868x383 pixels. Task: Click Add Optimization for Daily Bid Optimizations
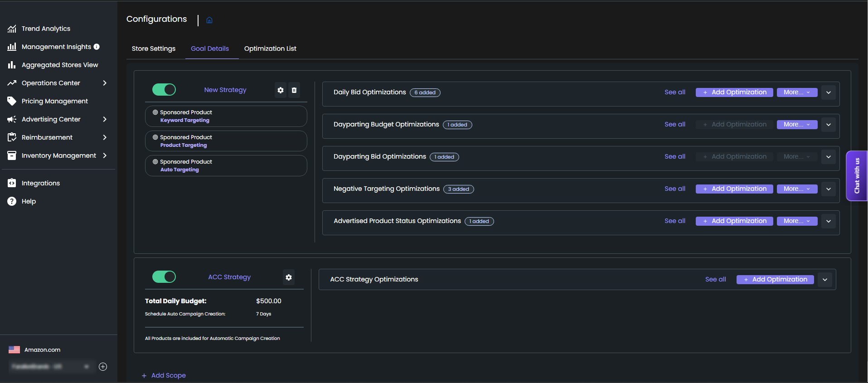(734, 92)
